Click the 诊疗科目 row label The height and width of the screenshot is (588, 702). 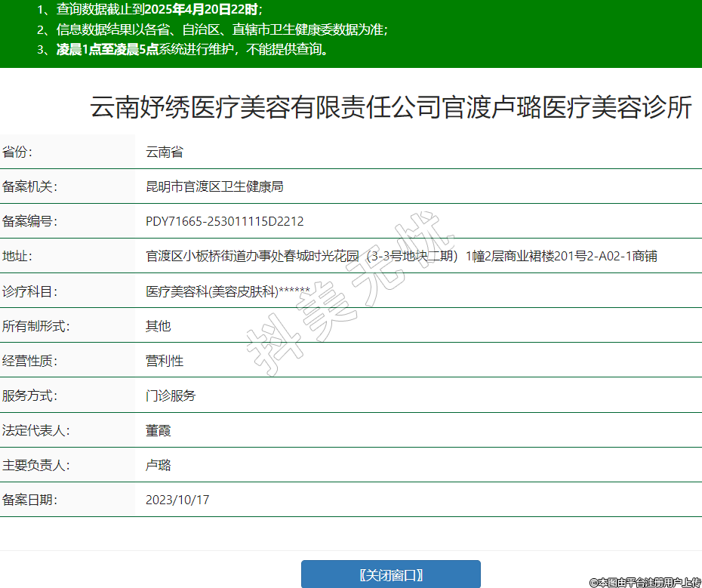coord(30,291)
